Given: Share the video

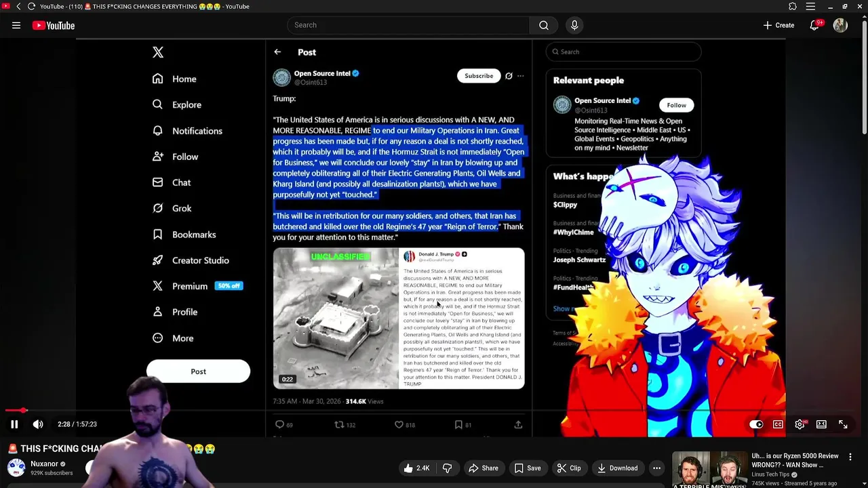Looking at the screenshot, I should tap(484, 468).
